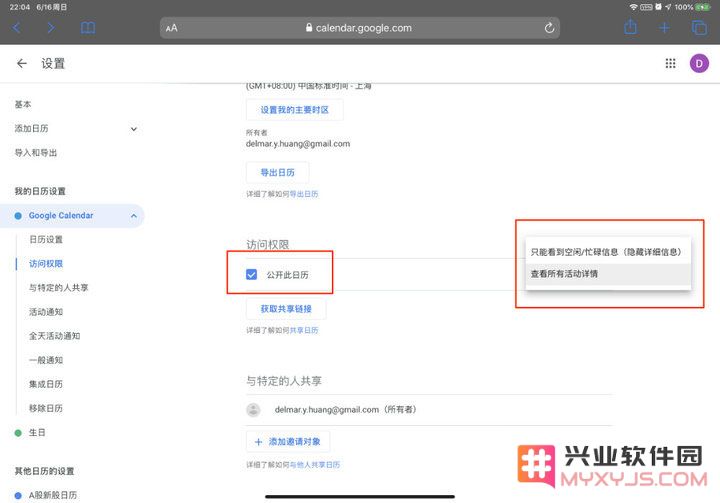Image resolution: width=720 pixels, height=503 pixels.
Task: Open Safari bookmarks book icon
Action: [88, 28]
